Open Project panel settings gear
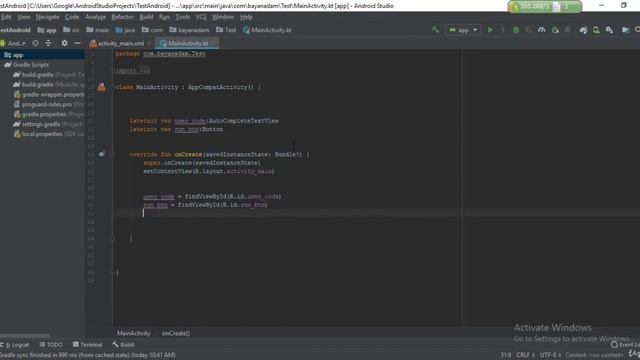 [64, 43]
